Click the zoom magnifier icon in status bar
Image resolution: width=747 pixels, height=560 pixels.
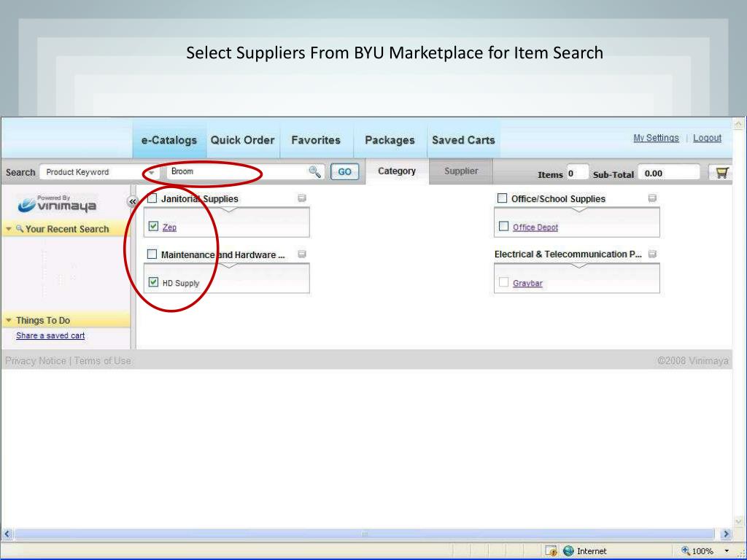coord(686,551)
